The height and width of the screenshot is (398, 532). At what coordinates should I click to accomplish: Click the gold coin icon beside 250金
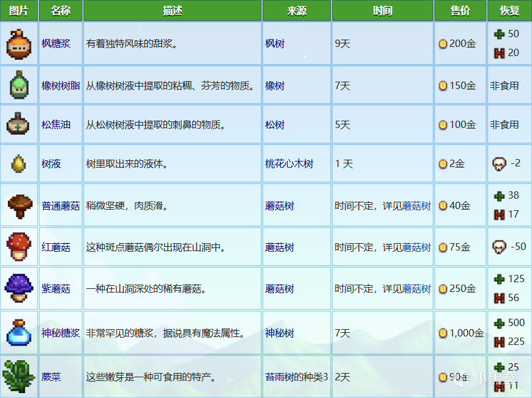(443, 289)
